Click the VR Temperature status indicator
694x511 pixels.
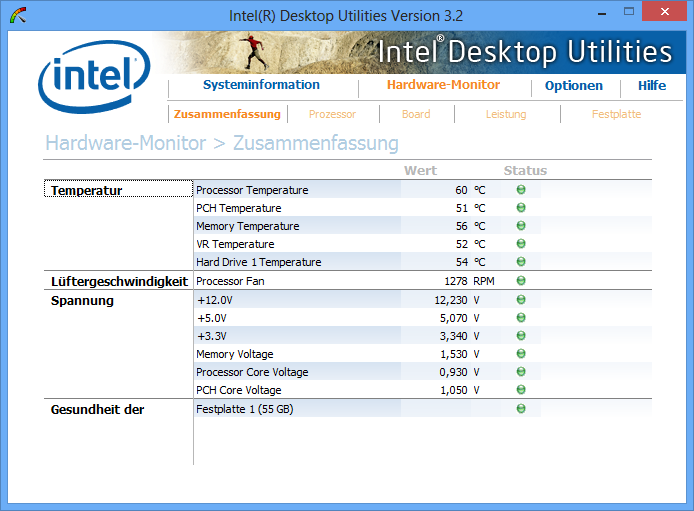(x=521, y=244)
